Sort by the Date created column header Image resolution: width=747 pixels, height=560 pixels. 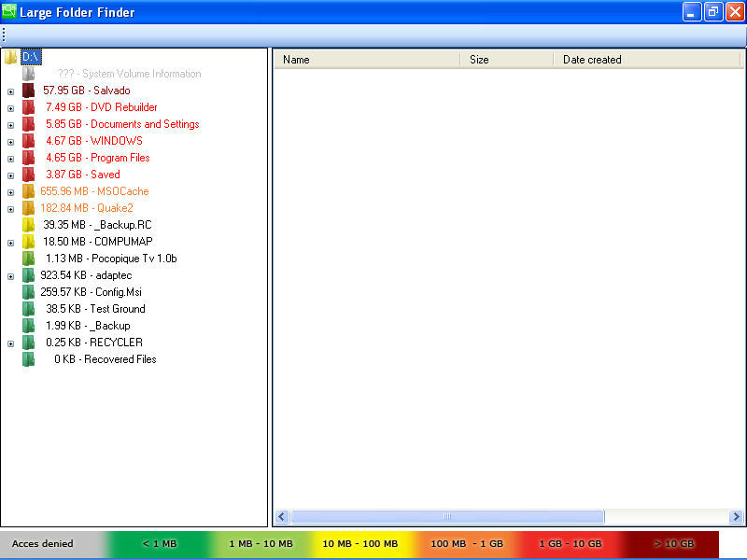(647, 60)
